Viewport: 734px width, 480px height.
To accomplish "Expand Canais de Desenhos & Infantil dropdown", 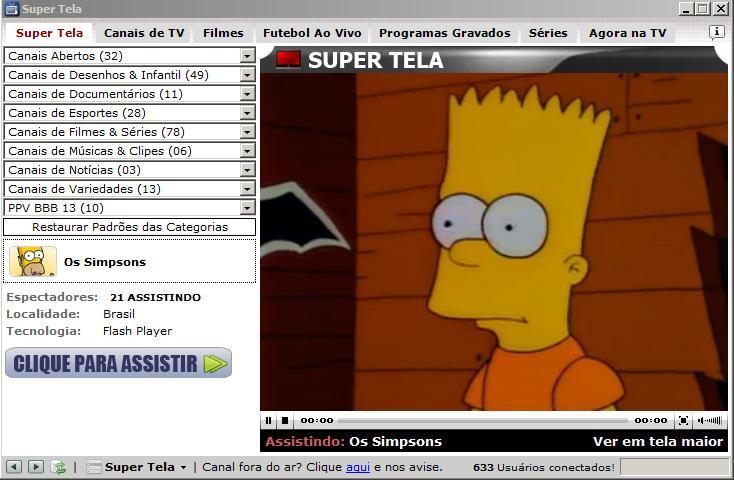I will click(129, 75).
